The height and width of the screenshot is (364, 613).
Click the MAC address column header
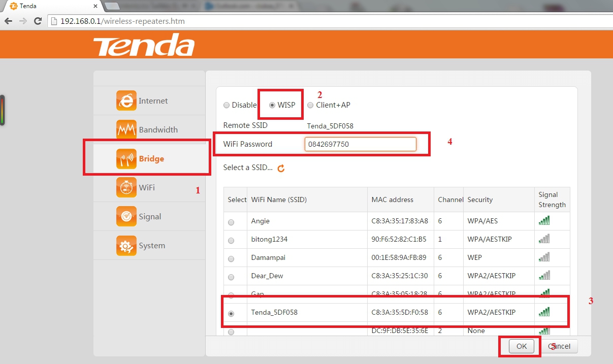(393, 200)
